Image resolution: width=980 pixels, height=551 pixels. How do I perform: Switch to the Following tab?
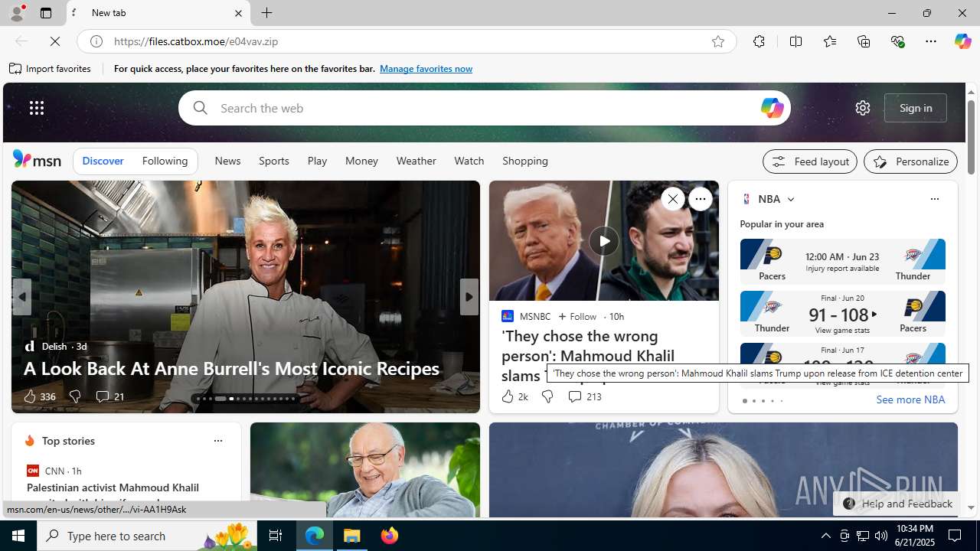[165, 161]
